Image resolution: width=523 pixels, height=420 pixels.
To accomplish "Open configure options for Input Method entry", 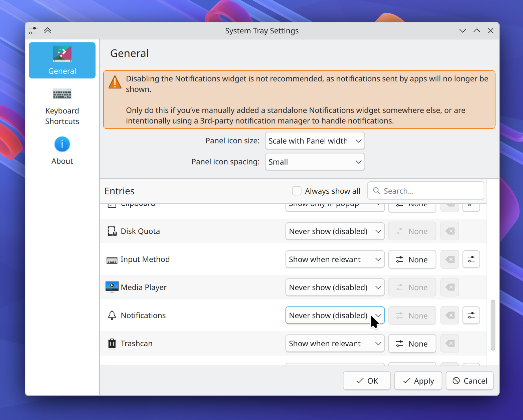I will (x=471, y=259).
